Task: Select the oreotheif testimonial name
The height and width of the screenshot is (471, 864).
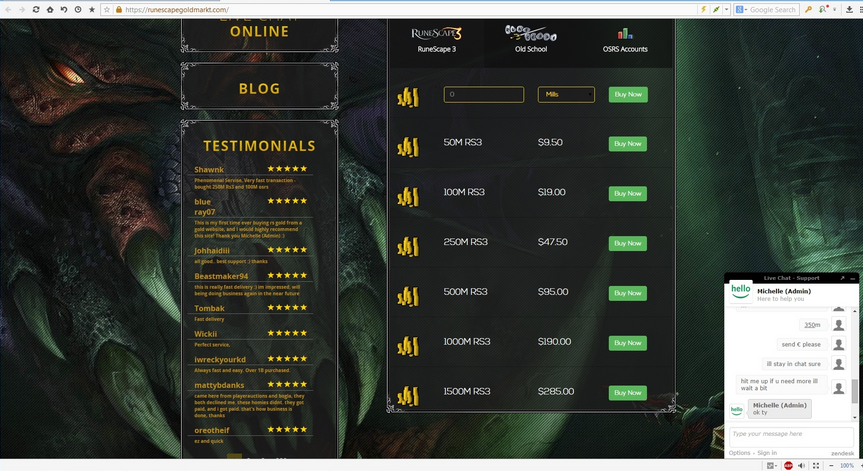Action: tap(212, 430)
